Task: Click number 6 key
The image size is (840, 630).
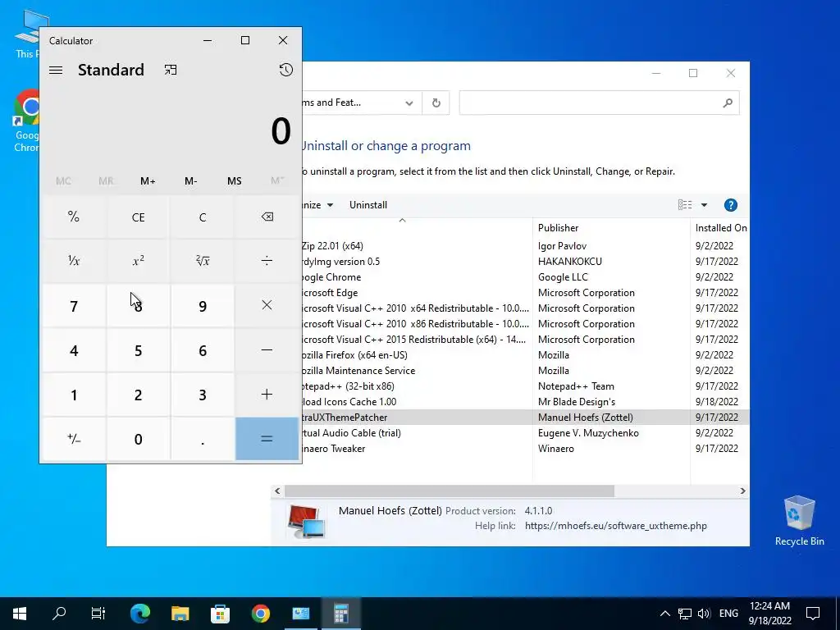Action: coord(203,350)
